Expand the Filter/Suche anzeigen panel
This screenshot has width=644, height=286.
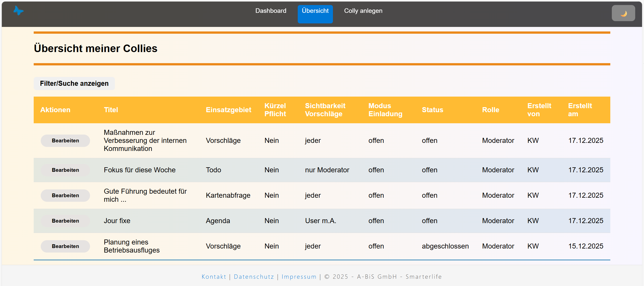[x=74, y=84]
